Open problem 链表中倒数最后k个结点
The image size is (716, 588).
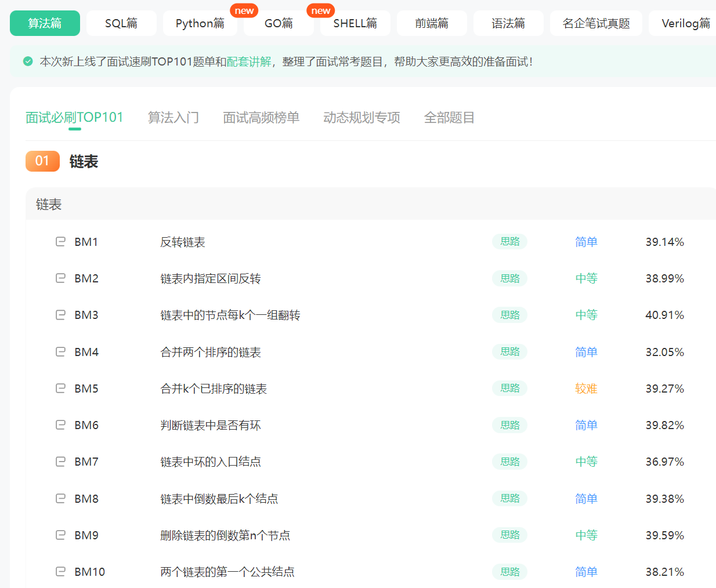(x=219, y=499)
